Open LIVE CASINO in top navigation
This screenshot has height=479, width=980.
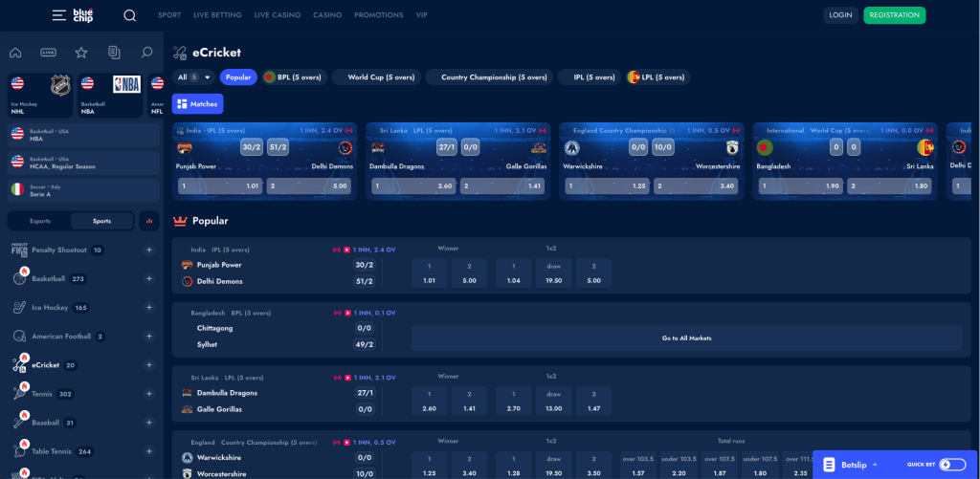point(277,15)
